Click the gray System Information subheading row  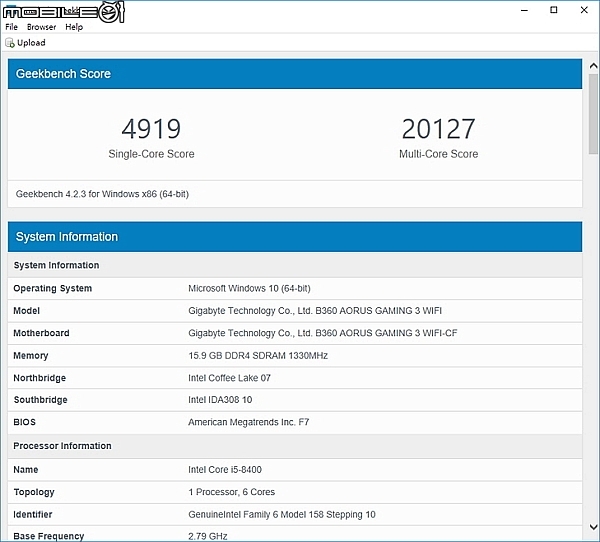point(295,265)
